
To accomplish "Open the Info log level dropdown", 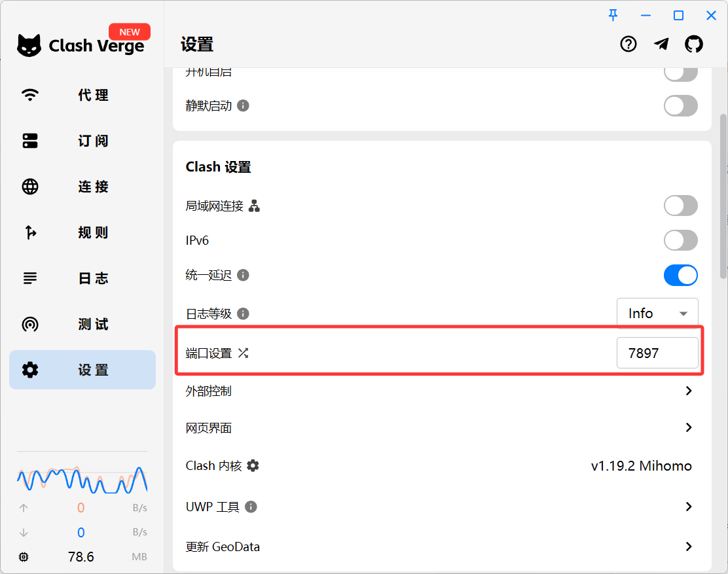I will [657, 314].
